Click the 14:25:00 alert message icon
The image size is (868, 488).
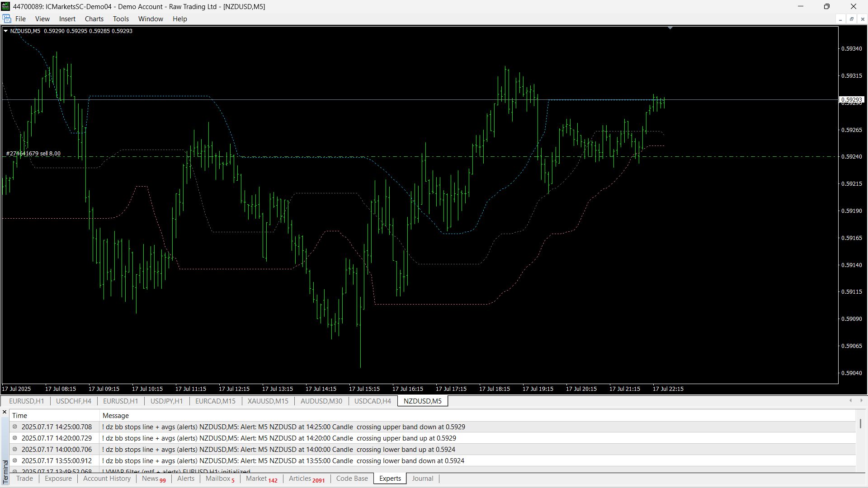tap(15, 427)
